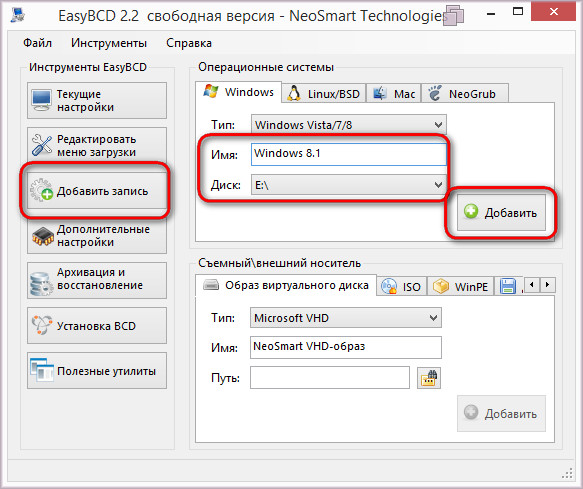
Task: Open Полезные утилиты section
Action: pos(97,370)
